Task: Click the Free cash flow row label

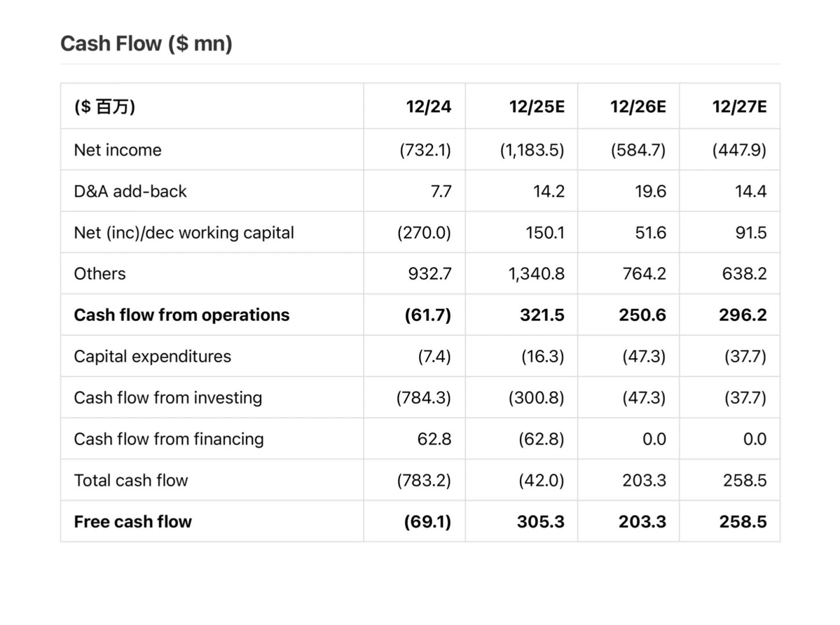Action: pos(133,521)
